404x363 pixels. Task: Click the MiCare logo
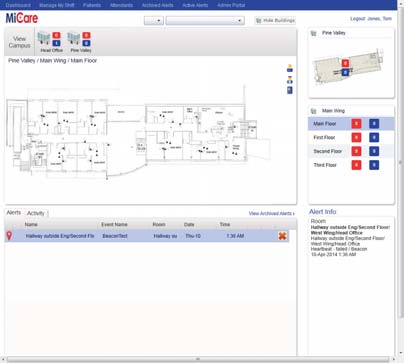(22, 18)
